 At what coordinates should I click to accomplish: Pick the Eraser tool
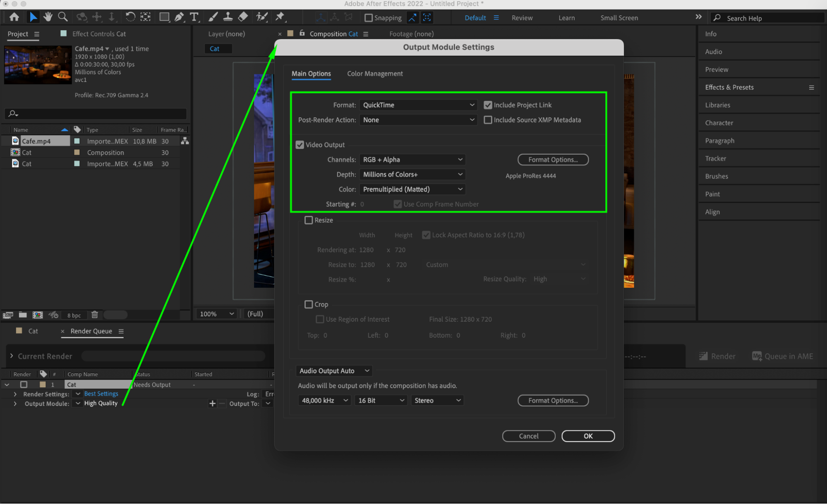[243, 17]
